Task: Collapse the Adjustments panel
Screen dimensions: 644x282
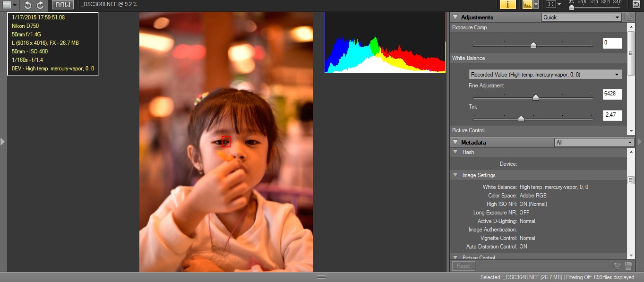Action: pos(455,17)
